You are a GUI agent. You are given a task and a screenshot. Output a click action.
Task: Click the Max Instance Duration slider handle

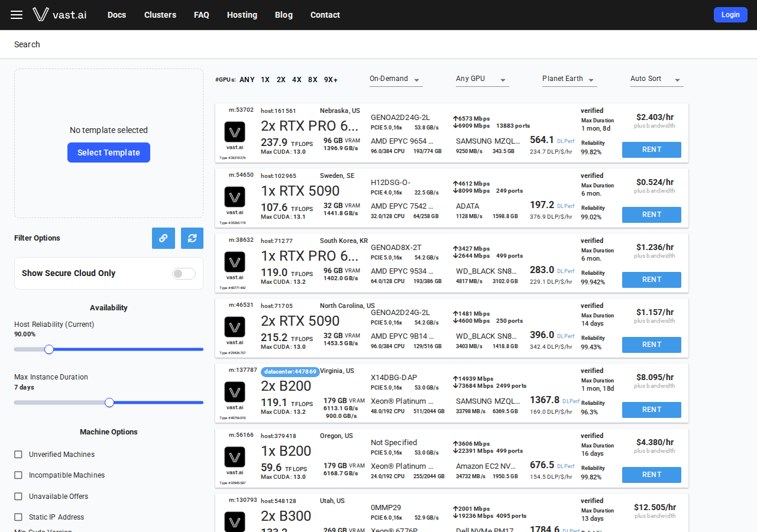109,403
